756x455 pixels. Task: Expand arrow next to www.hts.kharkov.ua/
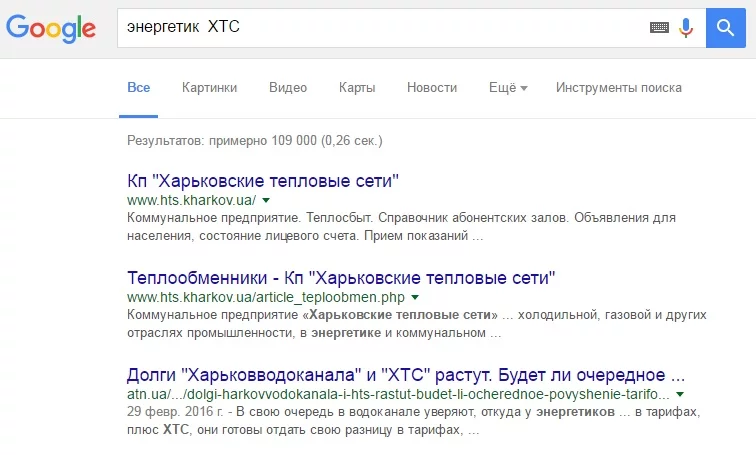pyautogui.click(x=266, y=200)
